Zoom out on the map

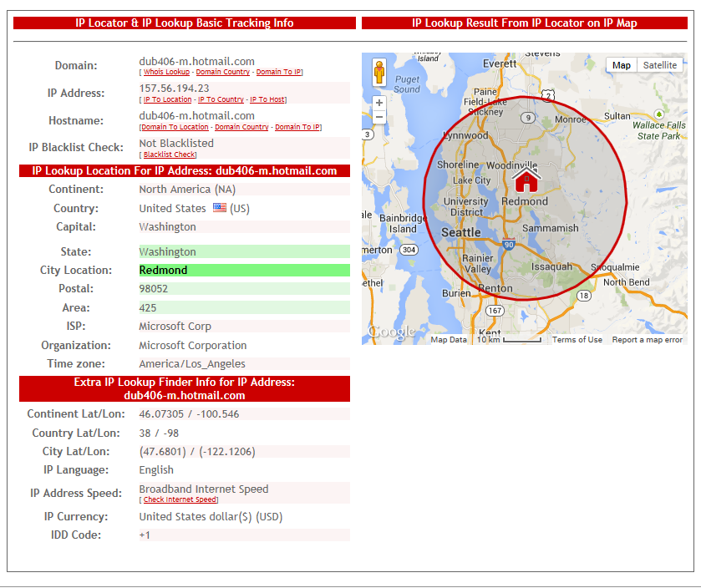point(379,117)
